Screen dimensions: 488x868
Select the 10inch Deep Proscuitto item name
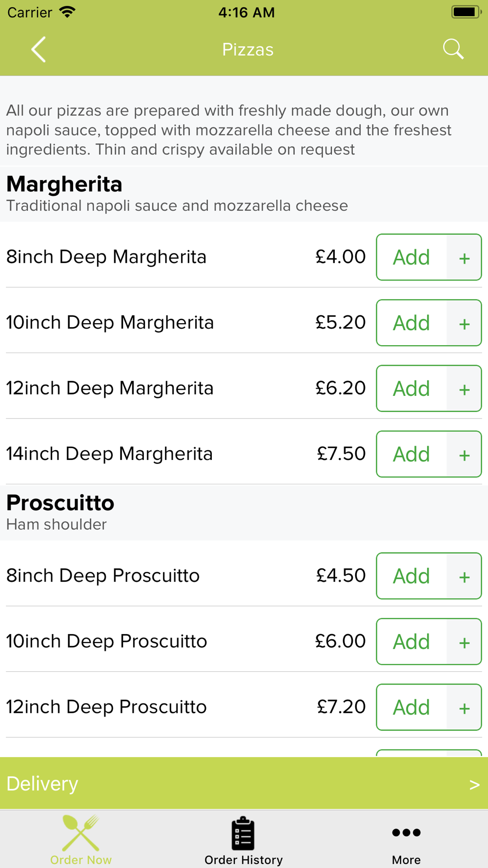point(106,641)
